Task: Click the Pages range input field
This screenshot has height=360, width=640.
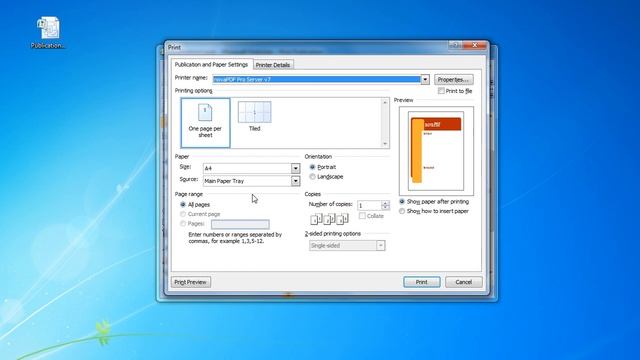Action: [x=240, y=224]
